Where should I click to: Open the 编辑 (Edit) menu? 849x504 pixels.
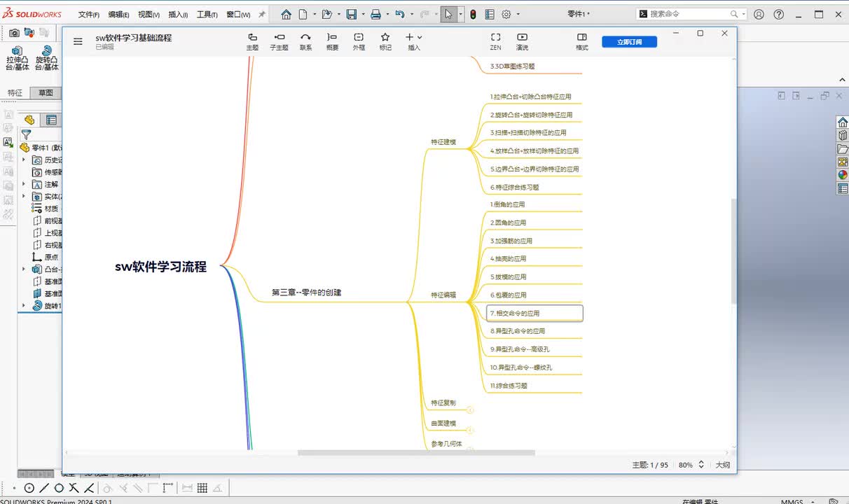tap(118, 14)
